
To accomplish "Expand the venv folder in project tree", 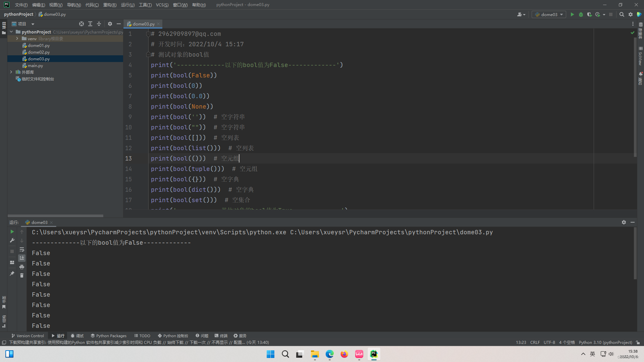I will (x=17, y=39).
